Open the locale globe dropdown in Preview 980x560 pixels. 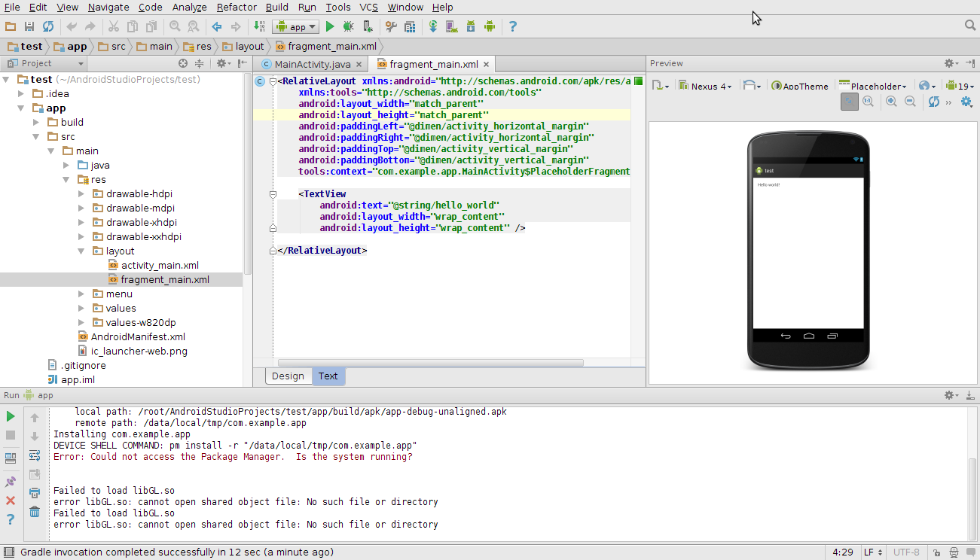point(928,86)
